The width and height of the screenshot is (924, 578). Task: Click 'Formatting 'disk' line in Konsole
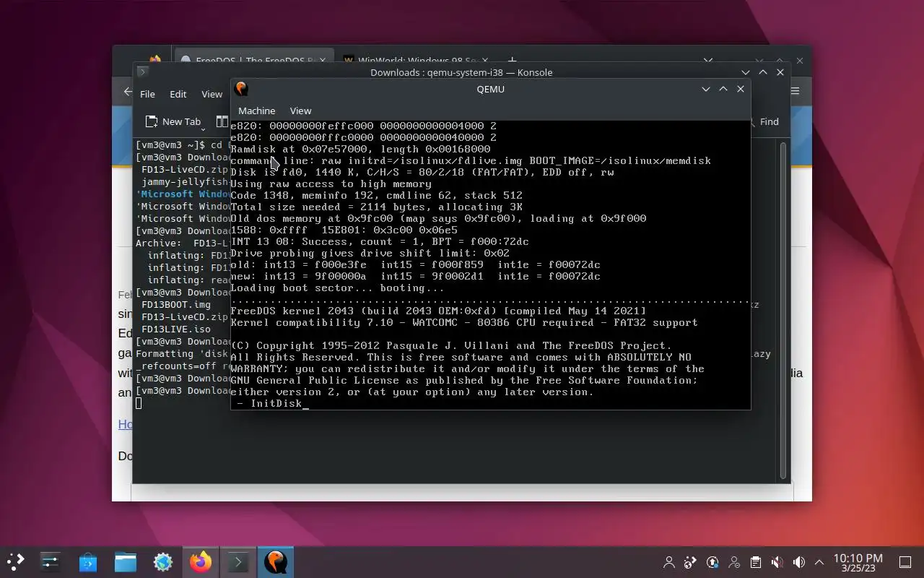pyautogui.click(x=183, y=353)
